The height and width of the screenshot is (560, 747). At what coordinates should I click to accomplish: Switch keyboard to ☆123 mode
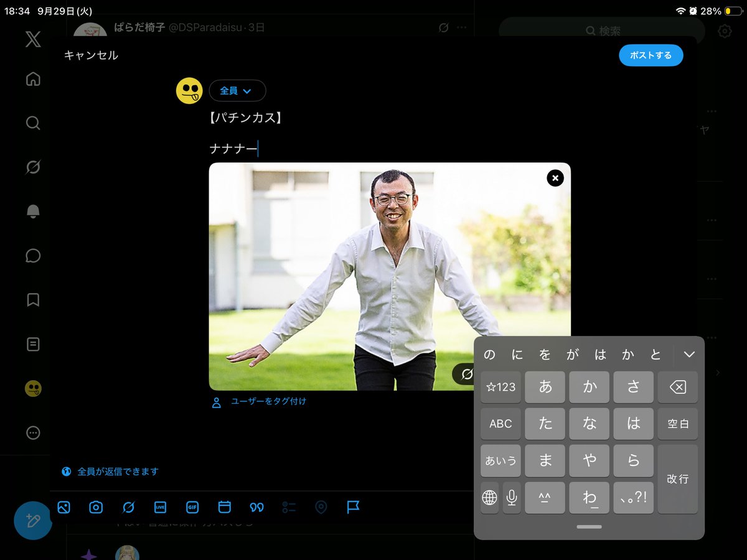[500, 387]
